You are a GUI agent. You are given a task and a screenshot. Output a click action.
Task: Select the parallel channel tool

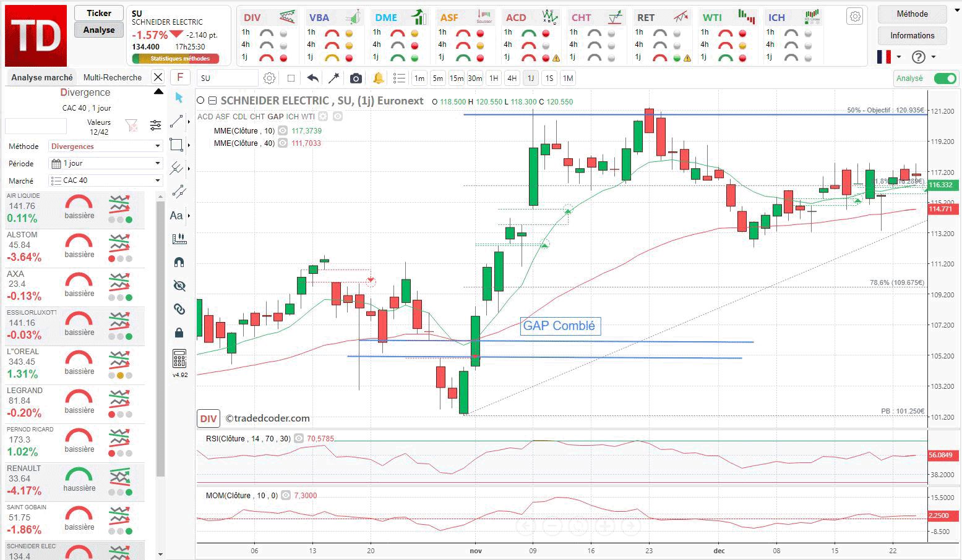point(179,192)
